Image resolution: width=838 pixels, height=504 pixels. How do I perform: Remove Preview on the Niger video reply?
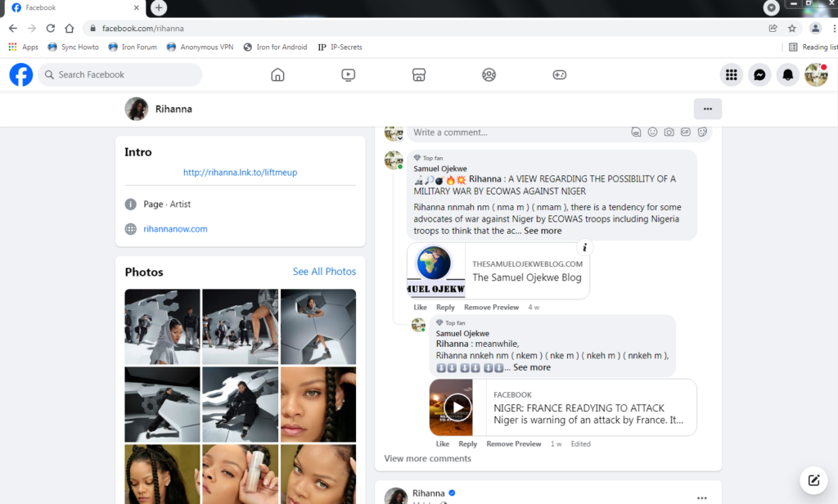514,444
